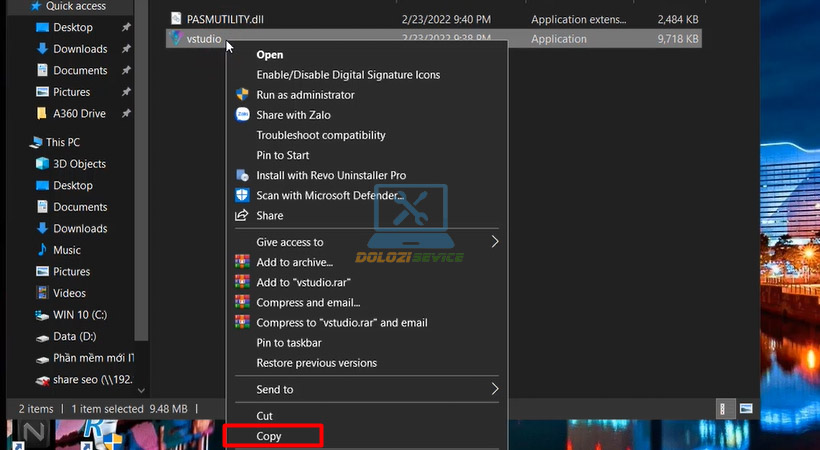Screen dimensions: 820x450
Task: Click the navigation pane scroll down arrow
Action: pyautogui.click(x=141, y=390)
